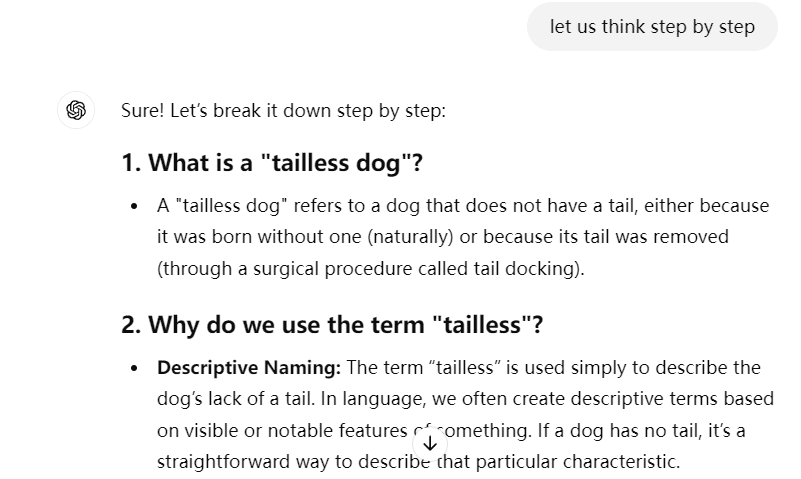The image size is (801, 479).
Task: Click the bold "Descriptive Naming:" label
Action: pyautogui.click(x=249, y=368)
